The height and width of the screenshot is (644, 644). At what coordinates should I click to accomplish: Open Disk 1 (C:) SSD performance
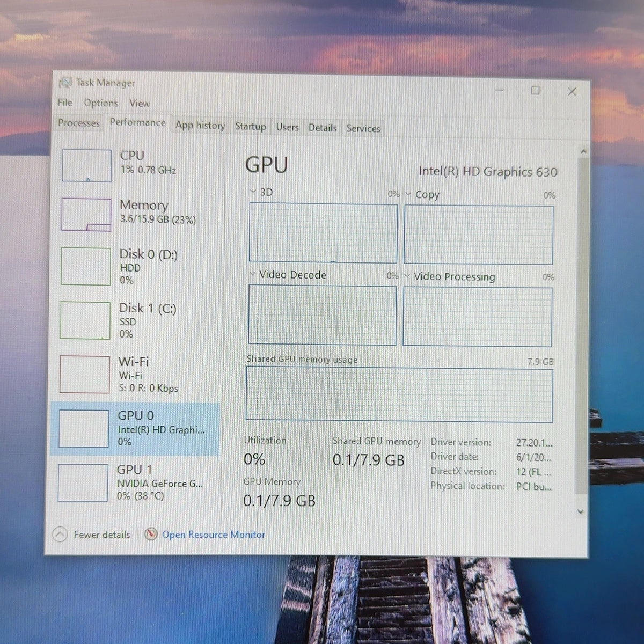click(x=135, y=320)
